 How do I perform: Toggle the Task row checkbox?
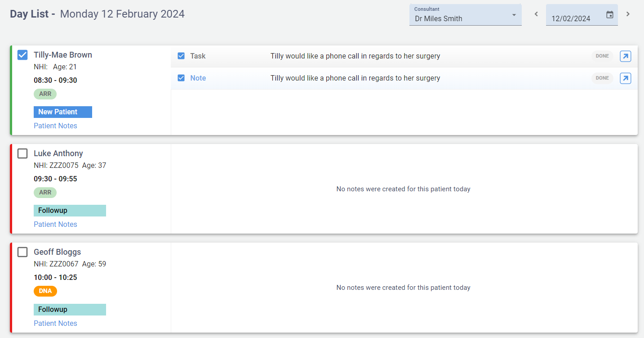click(x=181, y=56)
